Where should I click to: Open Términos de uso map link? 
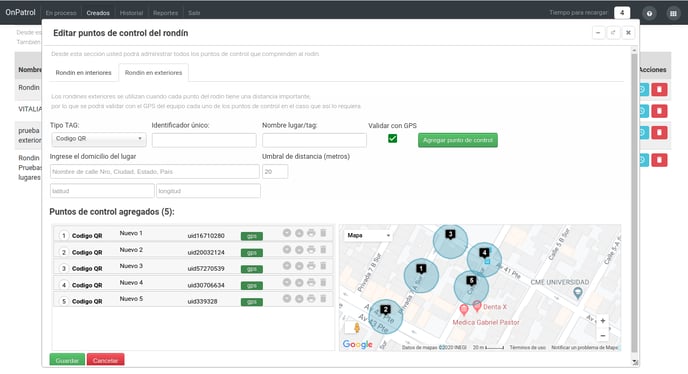tap(527, 347)
